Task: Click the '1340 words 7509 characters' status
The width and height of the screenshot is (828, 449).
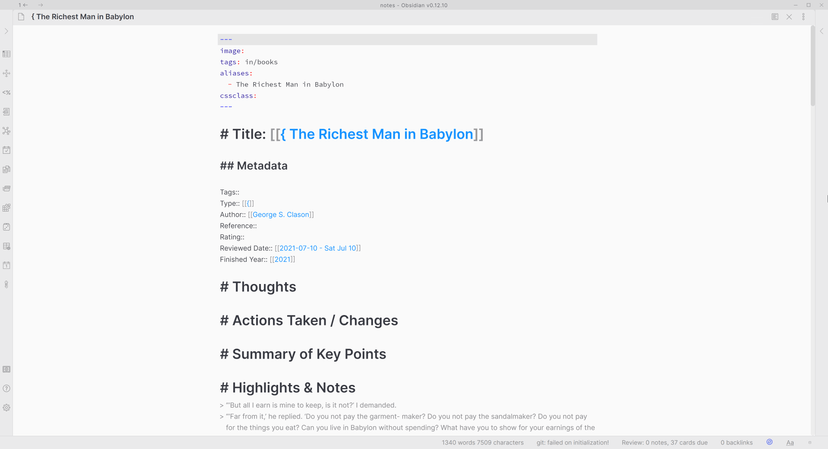Action: click(x=483, y=443)
